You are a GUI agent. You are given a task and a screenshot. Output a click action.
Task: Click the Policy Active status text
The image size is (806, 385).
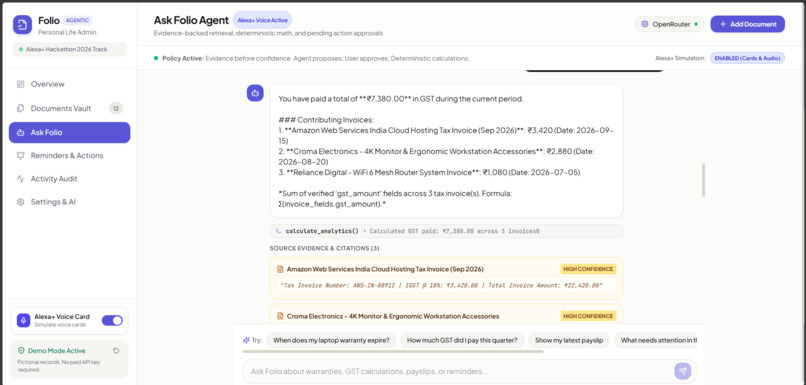click(316, 59)
